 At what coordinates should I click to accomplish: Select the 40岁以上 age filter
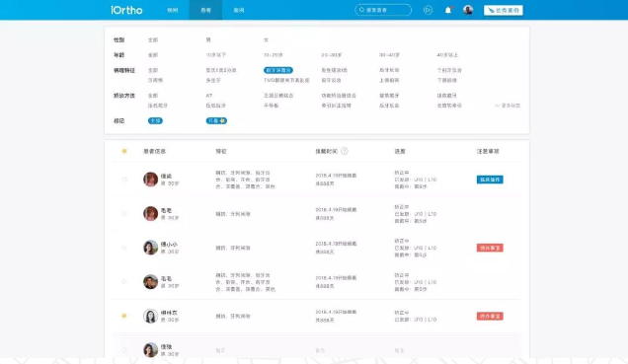pyautogui.click(x=447, y=55)
